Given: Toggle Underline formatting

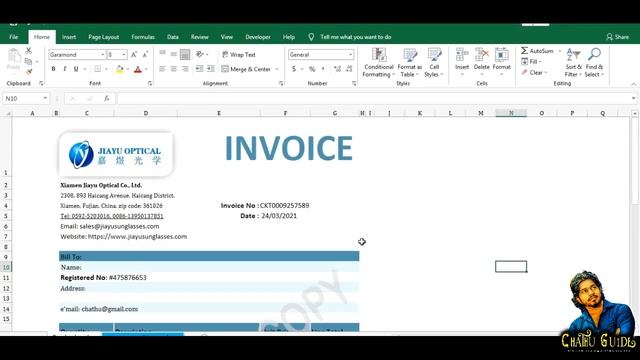Looking at the screenshot, I should pos(76,69).
